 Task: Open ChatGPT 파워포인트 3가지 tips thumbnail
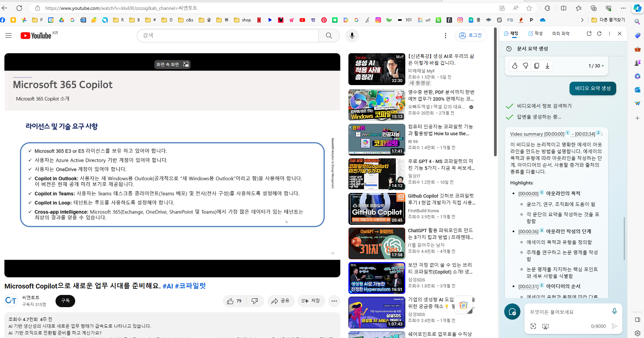pyautogui.click(x=377, y=243)
